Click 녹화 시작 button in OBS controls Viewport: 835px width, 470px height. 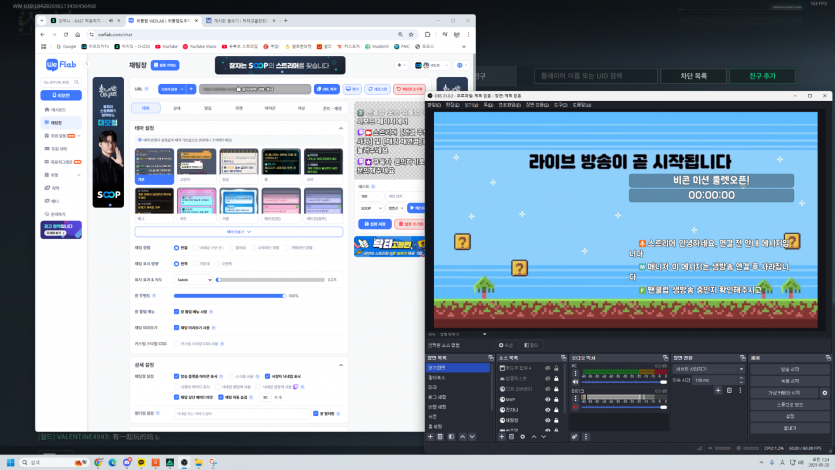(x=790, y=381)
